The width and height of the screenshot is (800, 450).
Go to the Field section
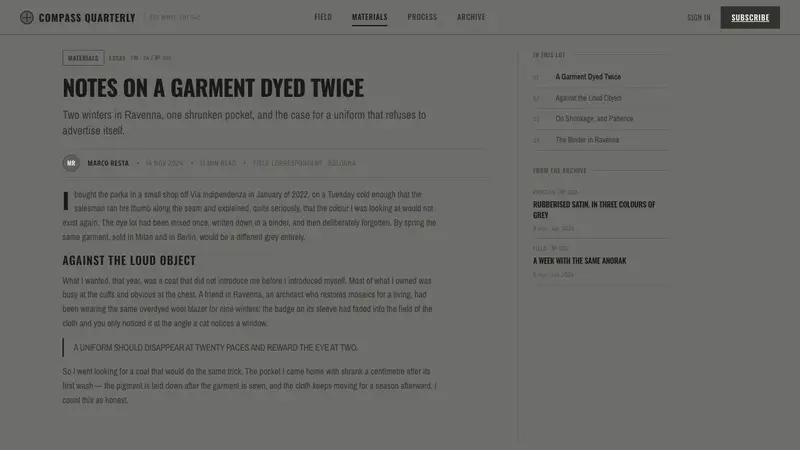(323, 17)
